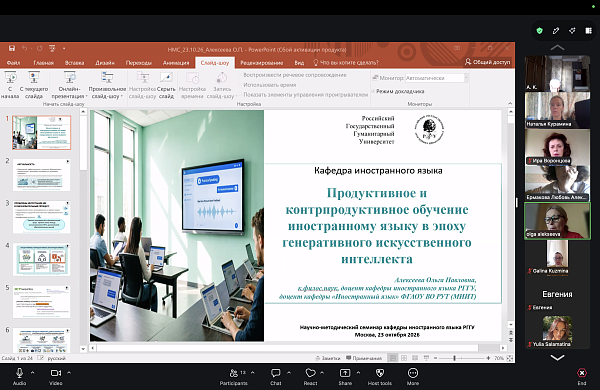This screenshot has width=600, height=390.
Task: Click the Start From Beginning quick access icon
Action: [52, 48]
